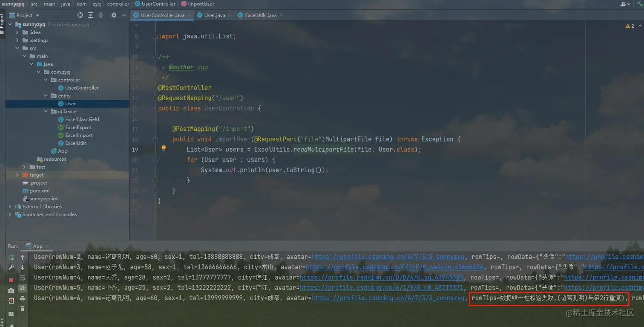Click the camera thread dump icon

click(11, 290)
